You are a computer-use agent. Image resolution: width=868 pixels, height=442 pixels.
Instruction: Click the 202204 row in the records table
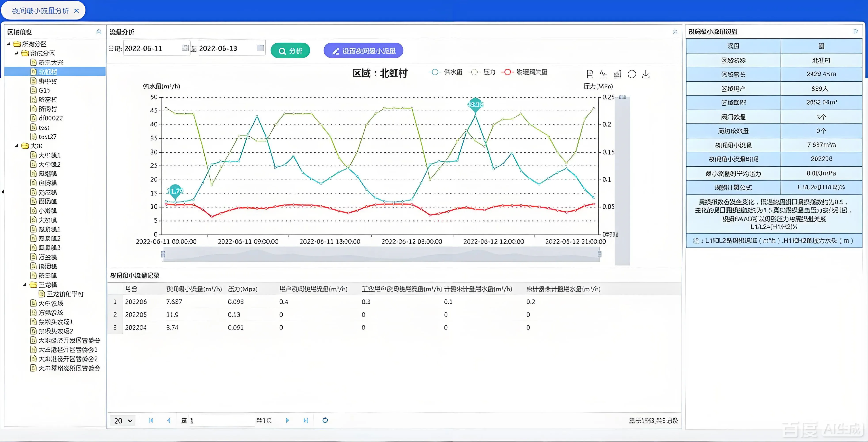394,328
